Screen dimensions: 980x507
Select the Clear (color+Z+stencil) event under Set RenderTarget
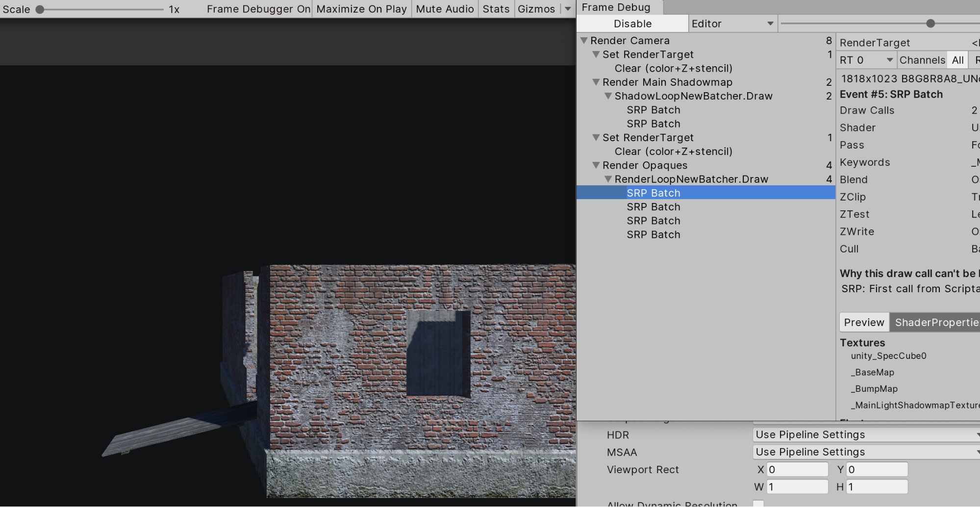[x=674, y=68]
